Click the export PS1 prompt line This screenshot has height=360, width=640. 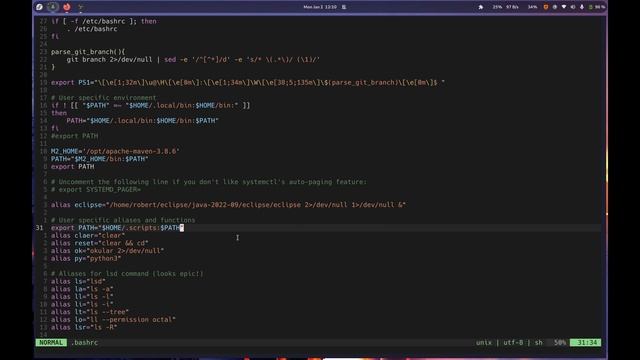point(248,82)
